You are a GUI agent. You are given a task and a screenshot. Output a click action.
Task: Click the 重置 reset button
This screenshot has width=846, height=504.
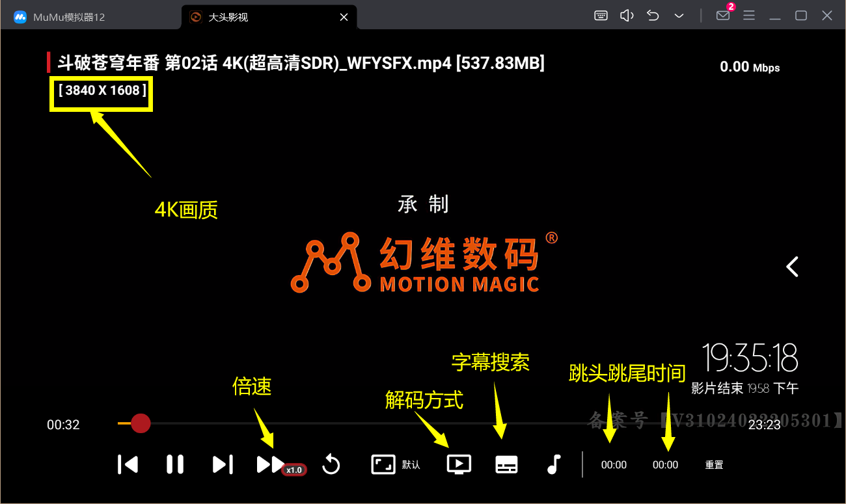coord(714,465)
